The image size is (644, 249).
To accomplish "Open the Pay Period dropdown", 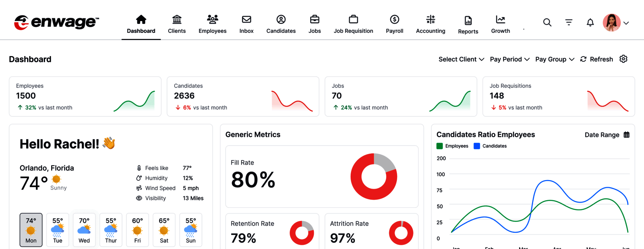I will pyautogui.click(x=509, y=59).
